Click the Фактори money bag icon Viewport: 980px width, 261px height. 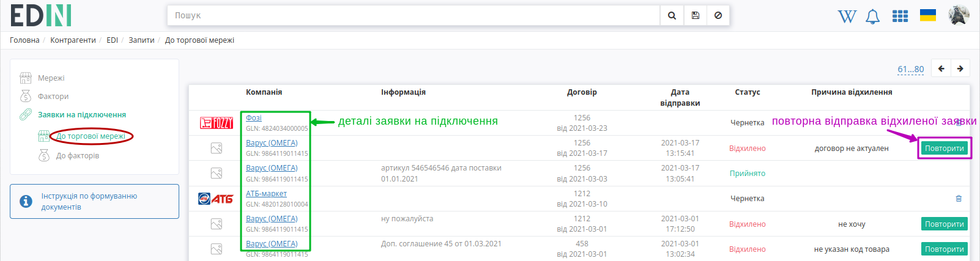tap(26, 96)
